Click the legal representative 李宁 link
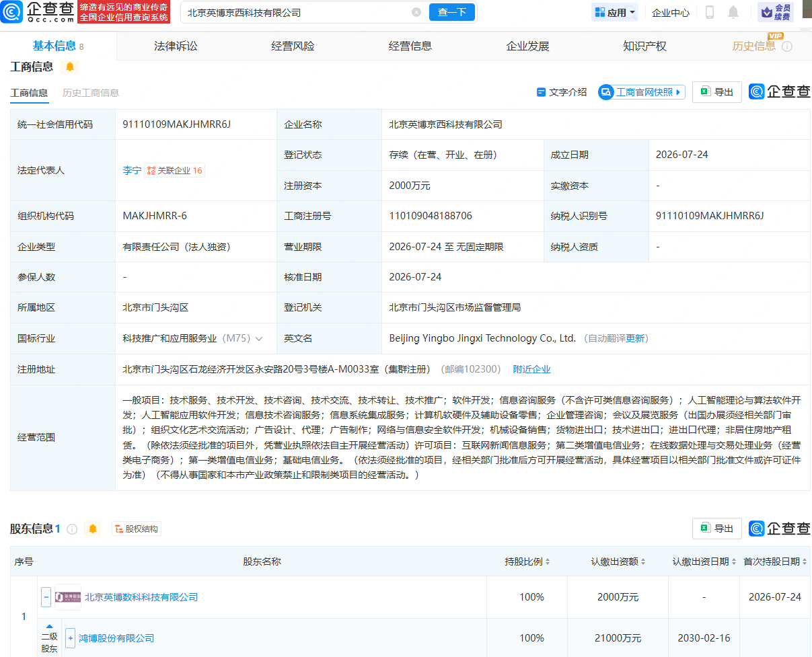 (x=132, y=170)
